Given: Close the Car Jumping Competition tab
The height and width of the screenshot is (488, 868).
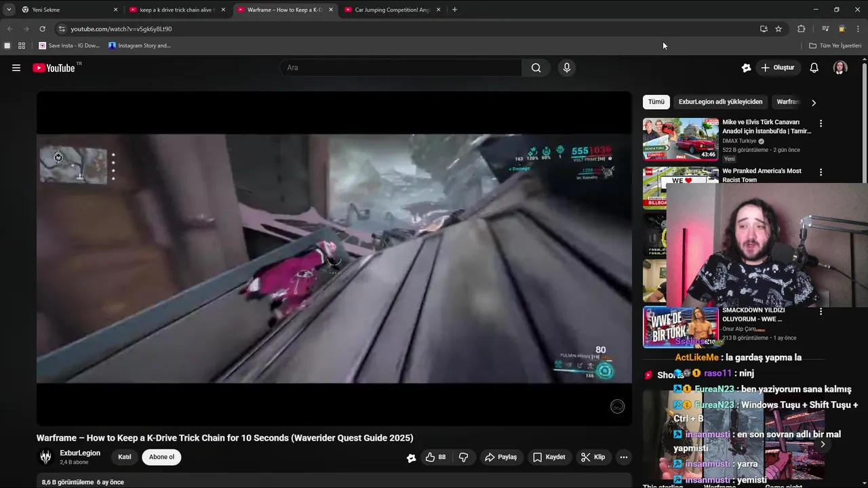Looking at the screenshot, I should (x=438, y=9).
